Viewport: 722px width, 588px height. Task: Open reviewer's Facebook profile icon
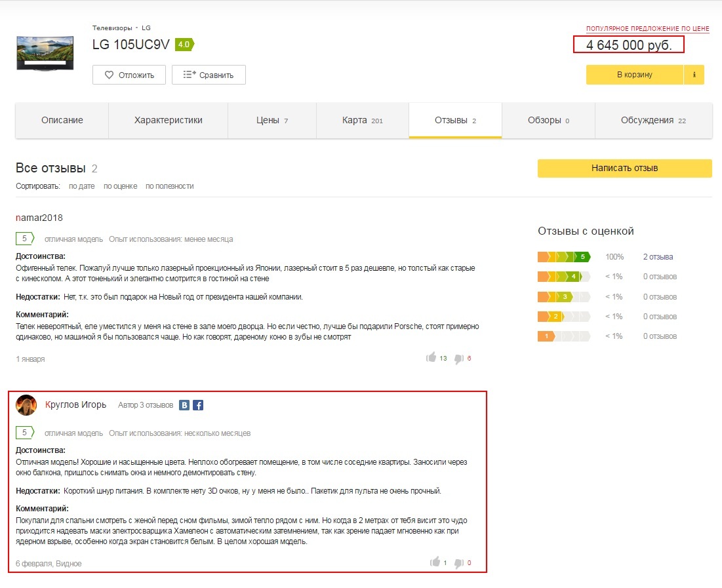click(x=198, y=405)
